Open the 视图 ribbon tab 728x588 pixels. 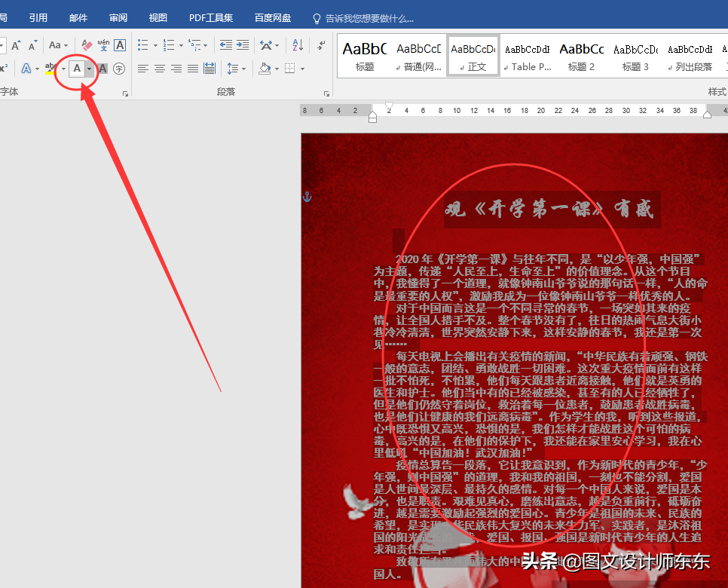(x=158, y=17)
